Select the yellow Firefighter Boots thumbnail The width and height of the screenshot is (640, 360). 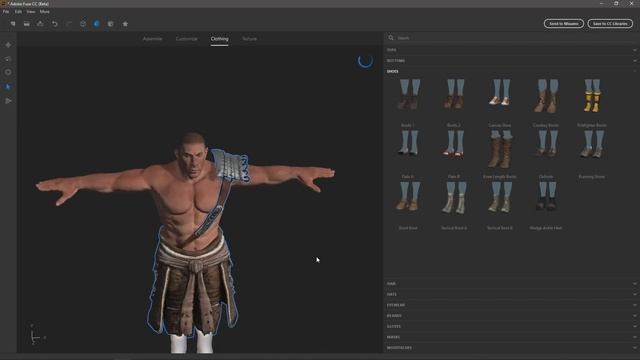[x=592, y=96]
